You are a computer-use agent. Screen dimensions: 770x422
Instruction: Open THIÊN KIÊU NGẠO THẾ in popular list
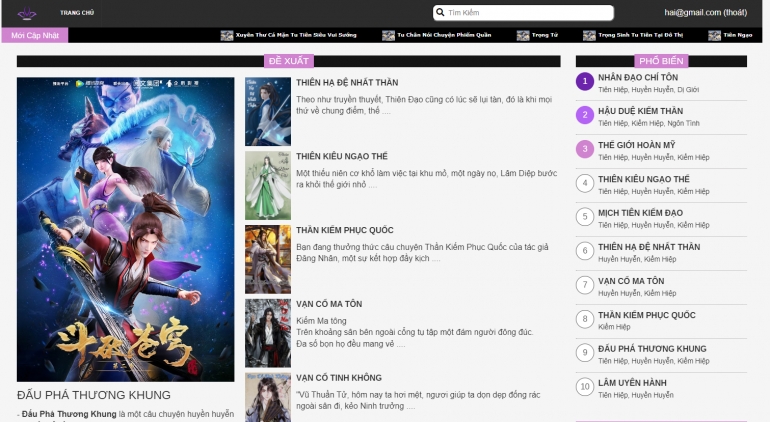pyautogui.click(x=644, y=179)
